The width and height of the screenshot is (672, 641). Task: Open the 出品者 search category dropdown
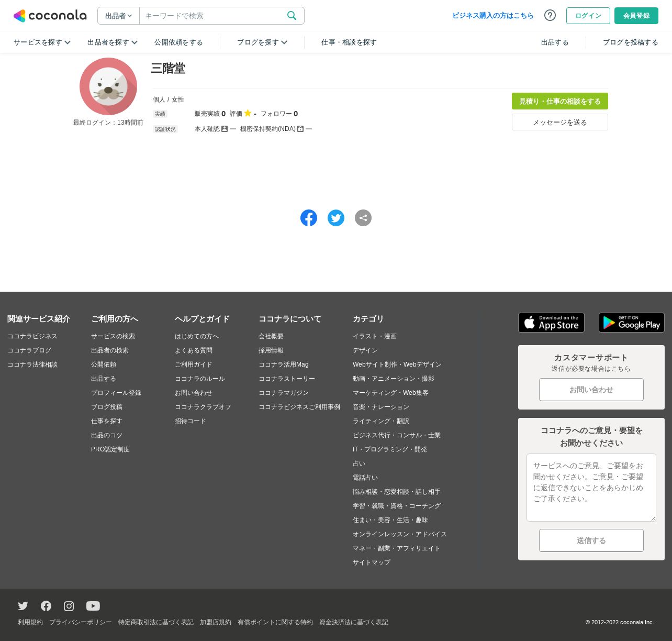coord(119,16)
